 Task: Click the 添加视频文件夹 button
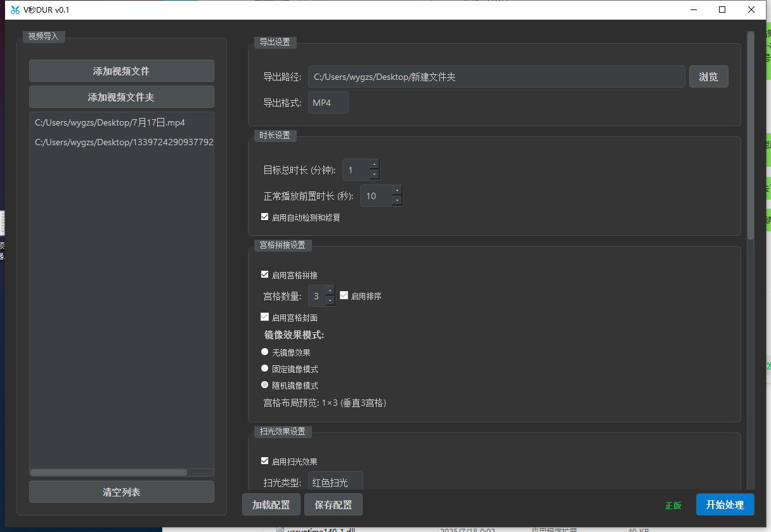[121, 97]
